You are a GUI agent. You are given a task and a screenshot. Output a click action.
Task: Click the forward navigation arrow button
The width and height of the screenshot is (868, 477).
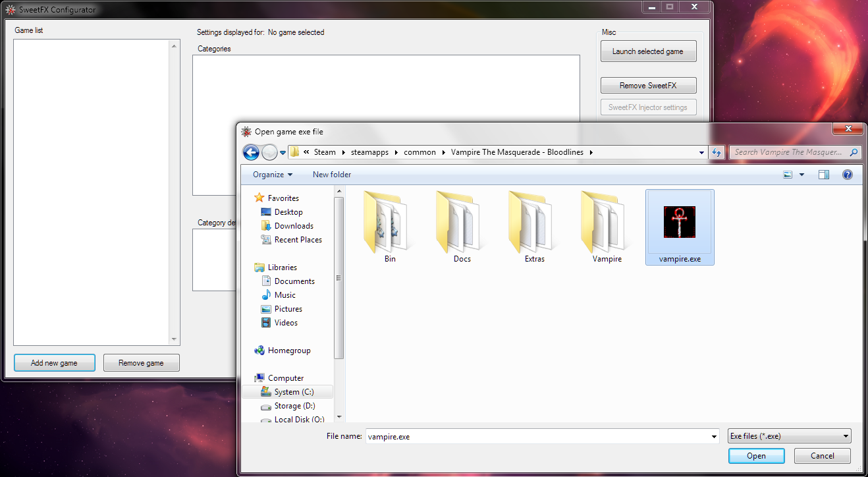pyautogui.click(x=269, y=152)
